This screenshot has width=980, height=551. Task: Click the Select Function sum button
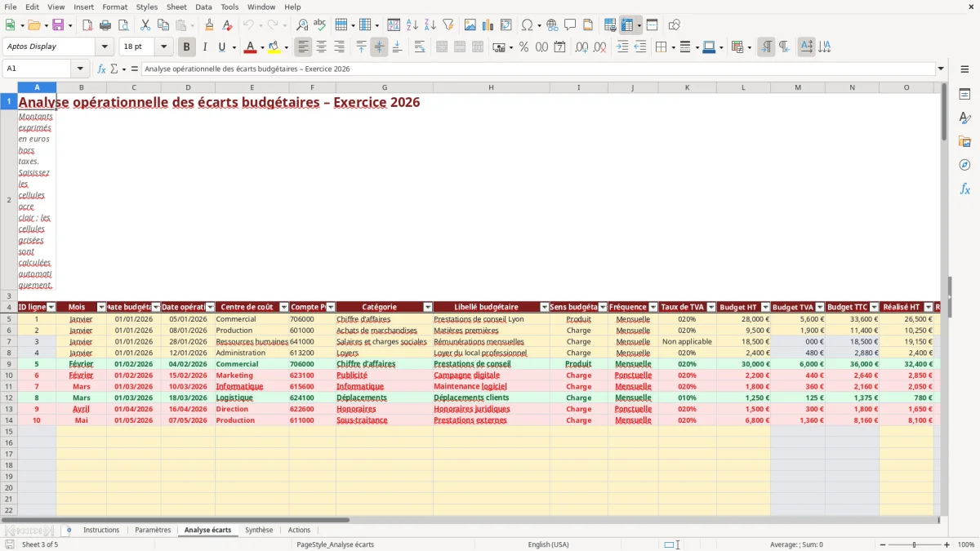pyautogui.click(x=114, y=69)
